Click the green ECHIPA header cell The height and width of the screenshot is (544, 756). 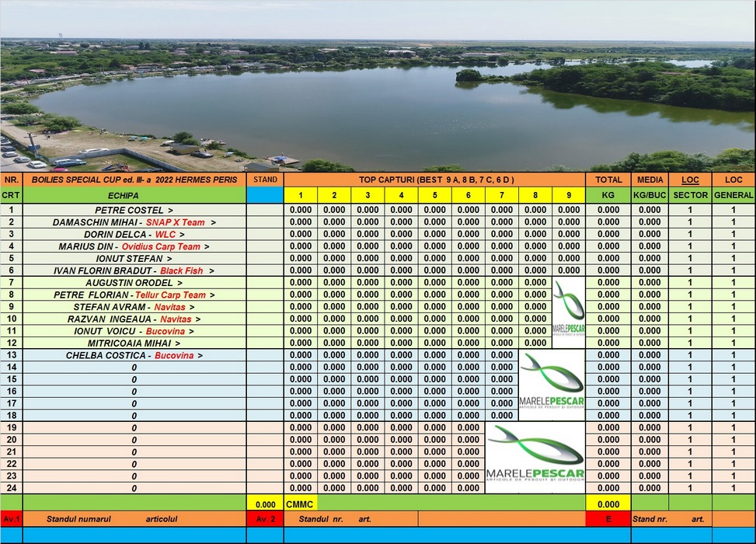click(x=124, y=196)
